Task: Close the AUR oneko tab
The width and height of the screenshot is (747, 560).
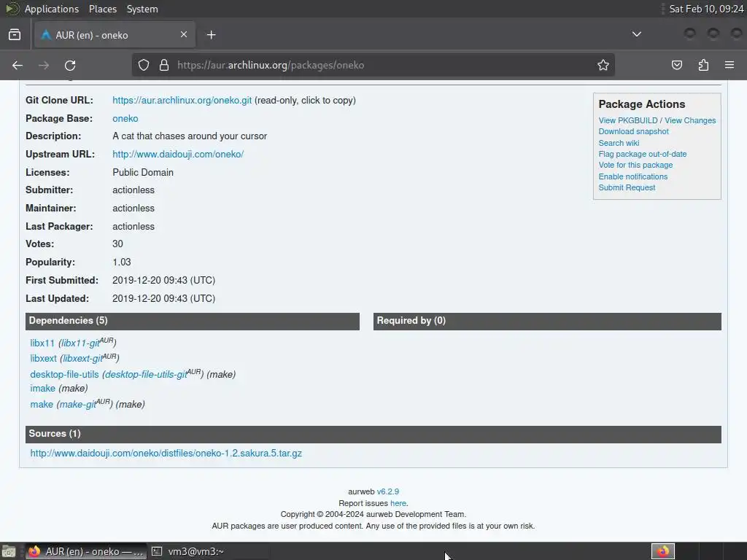Action: (x=184, y=34)
